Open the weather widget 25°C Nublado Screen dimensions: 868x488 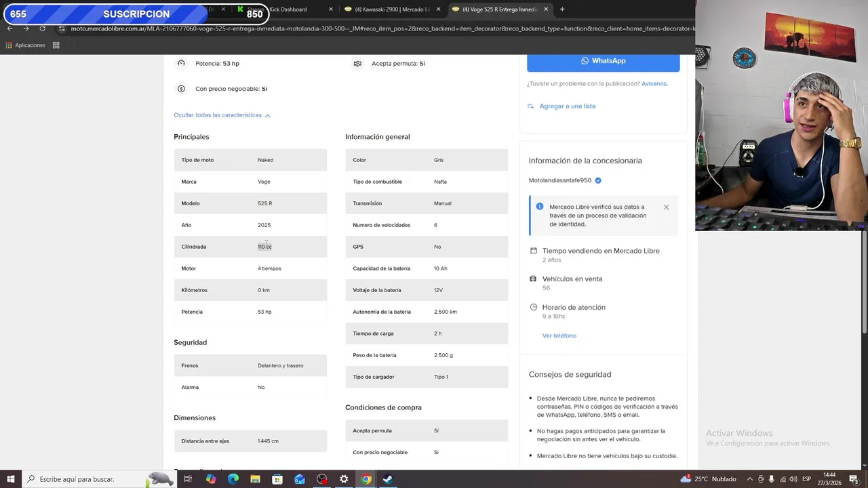[708, 479]
